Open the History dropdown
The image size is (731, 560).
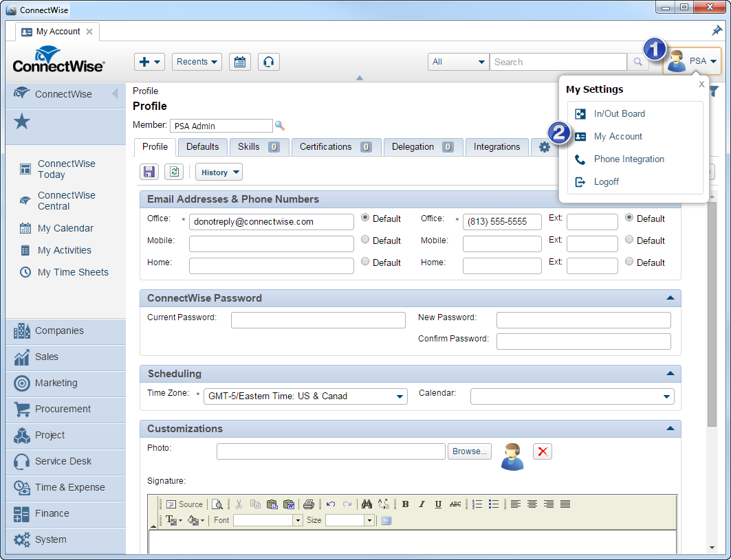219,172
